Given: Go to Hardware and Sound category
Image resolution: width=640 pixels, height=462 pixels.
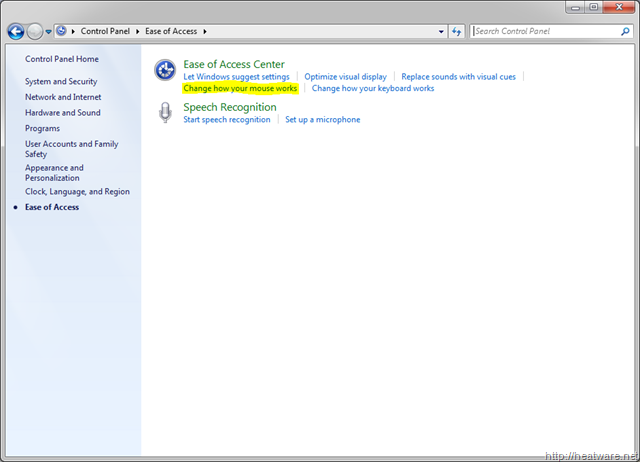Looking at the screenshot, I should pos(62,113).
